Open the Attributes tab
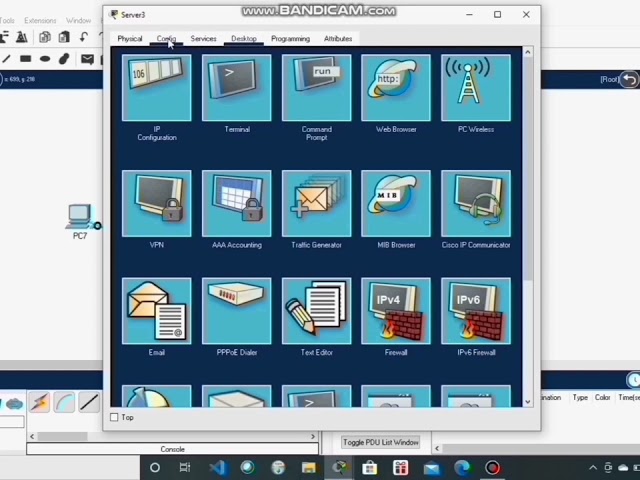Screen dimensions: 640x480 pos(338,39)
